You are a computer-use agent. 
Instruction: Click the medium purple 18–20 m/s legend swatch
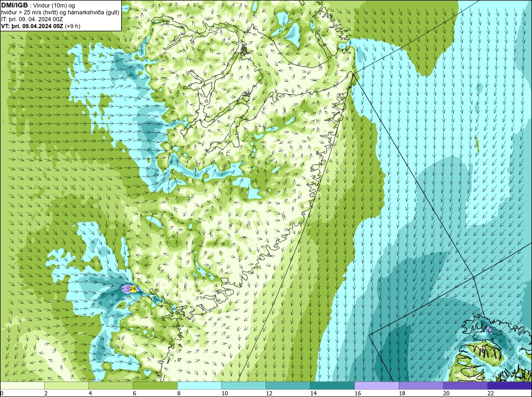pyautogui.click(x=421, y=386)
